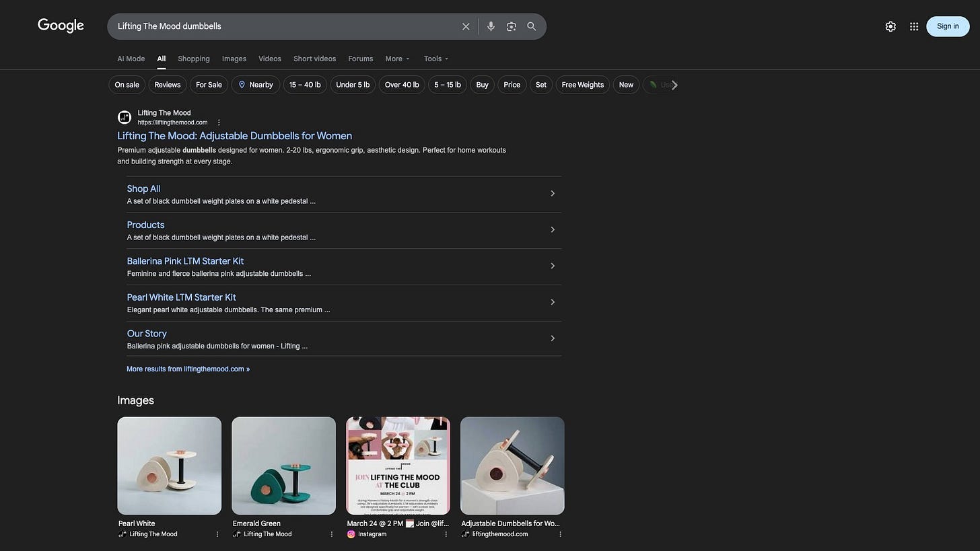Click the Google logo
This screenshot has width=980, height=551.
pos(61,26)
